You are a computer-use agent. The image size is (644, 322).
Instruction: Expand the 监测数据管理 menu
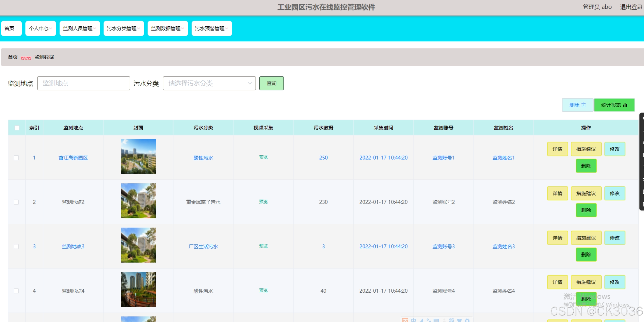point(168,28)
